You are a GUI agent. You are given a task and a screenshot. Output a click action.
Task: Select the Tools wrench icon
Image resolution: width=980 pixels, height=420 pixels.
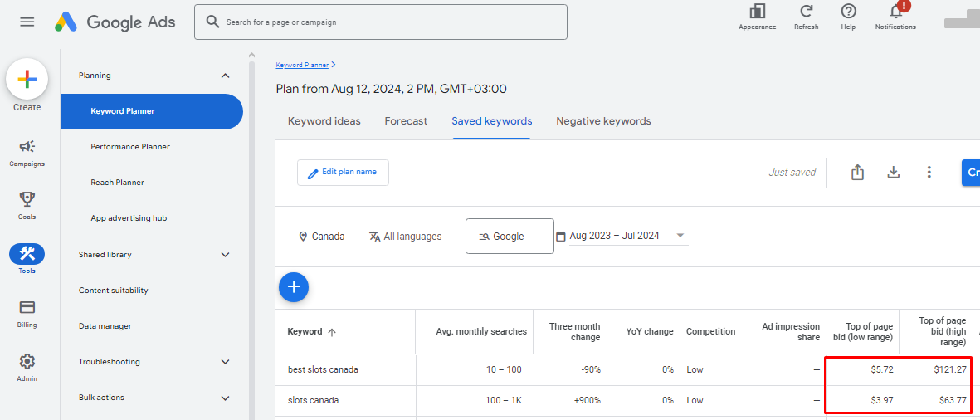click(x=27, y=254)
